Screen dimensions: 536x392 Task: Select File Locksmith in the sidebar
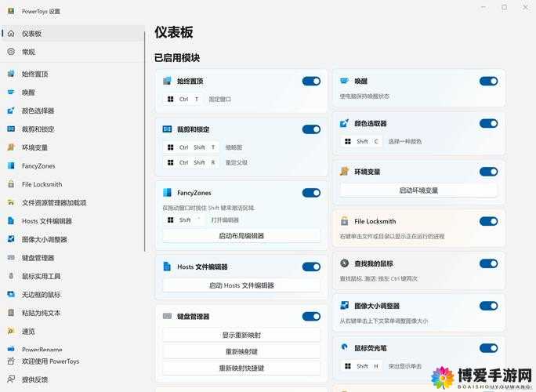coord(73,184)
